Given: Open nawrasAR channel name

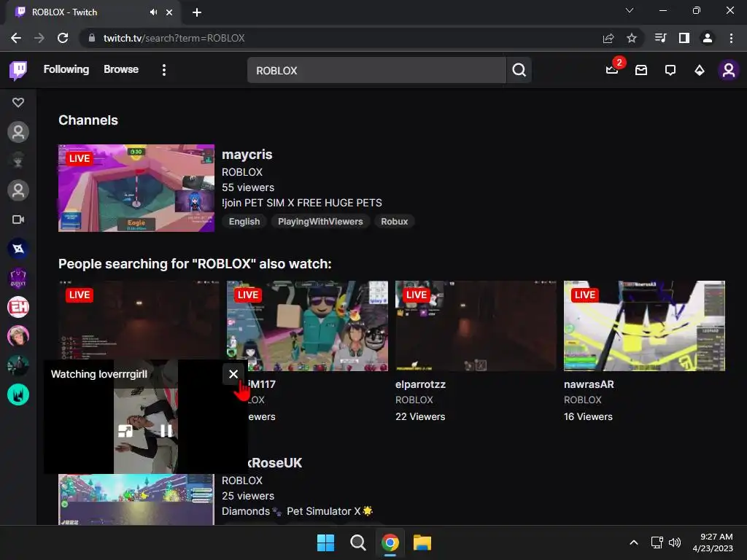Looking at the screenshot, I should [x=589, y=384].
